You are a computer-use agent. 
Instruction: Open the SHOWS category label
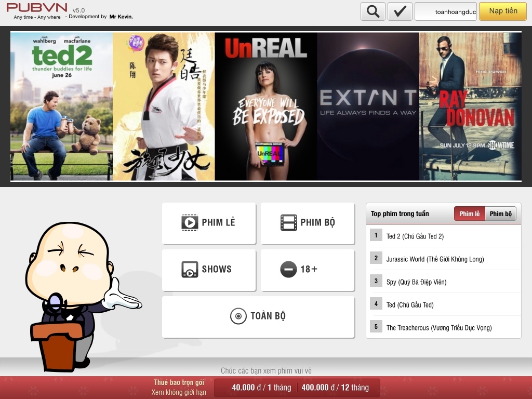tap(217, 270)
